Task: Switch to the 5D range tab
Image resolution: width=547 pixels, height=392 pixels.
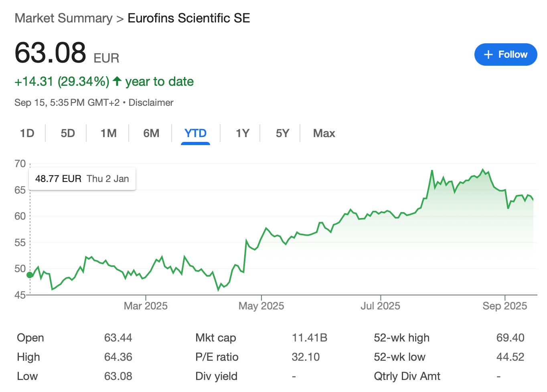Action: tap(68, 133)
